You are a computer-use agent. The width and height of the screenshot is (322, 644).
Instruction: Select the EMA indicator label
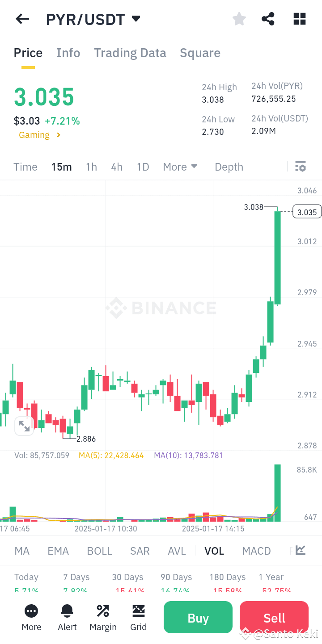click(58, 551)
